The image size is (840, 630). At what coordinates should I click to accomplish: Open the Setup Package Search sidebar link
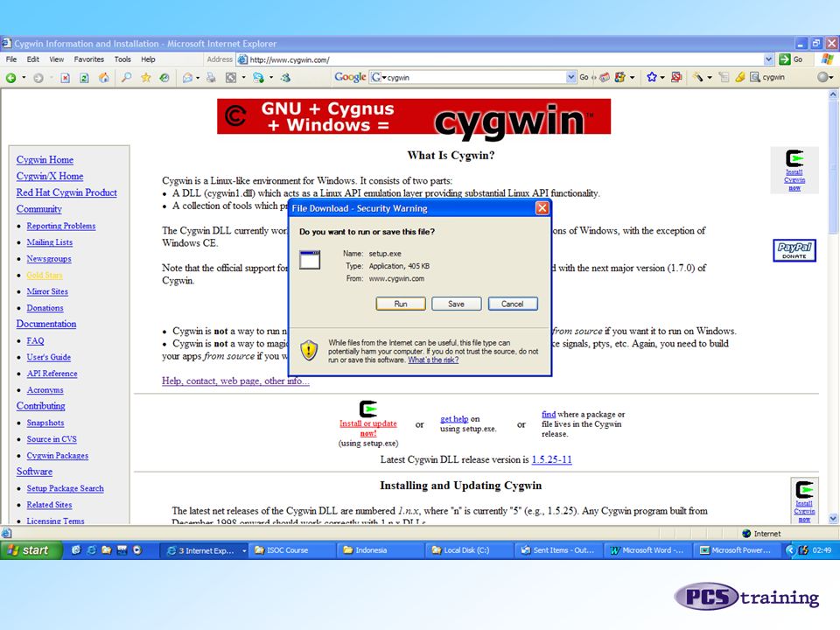[x=65, y=488]
